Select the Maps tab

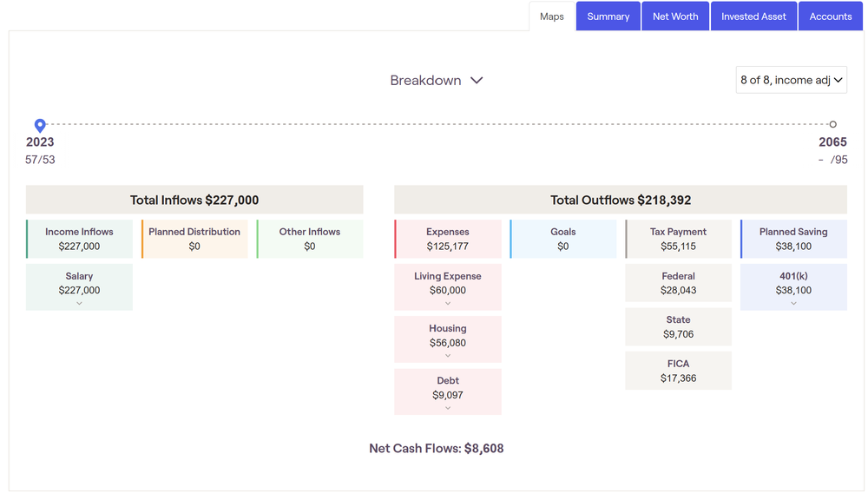(x=552, y=16)
